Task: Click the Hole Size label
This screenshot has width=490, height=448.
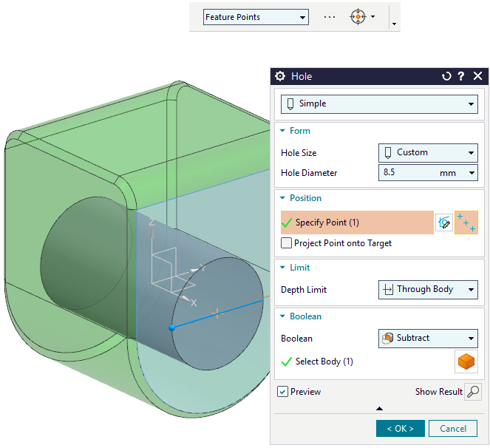Action: [299, 153]
